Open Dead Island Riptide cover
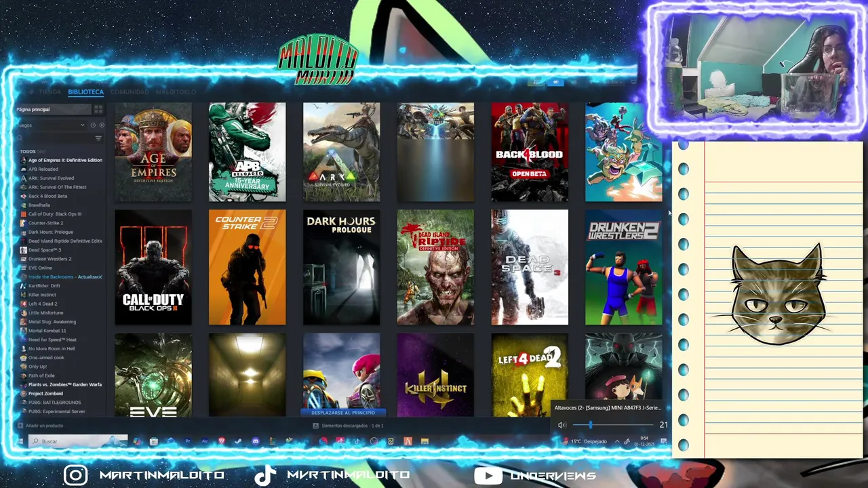This screenshot has width=868, height=488. (x=436, y=267)
